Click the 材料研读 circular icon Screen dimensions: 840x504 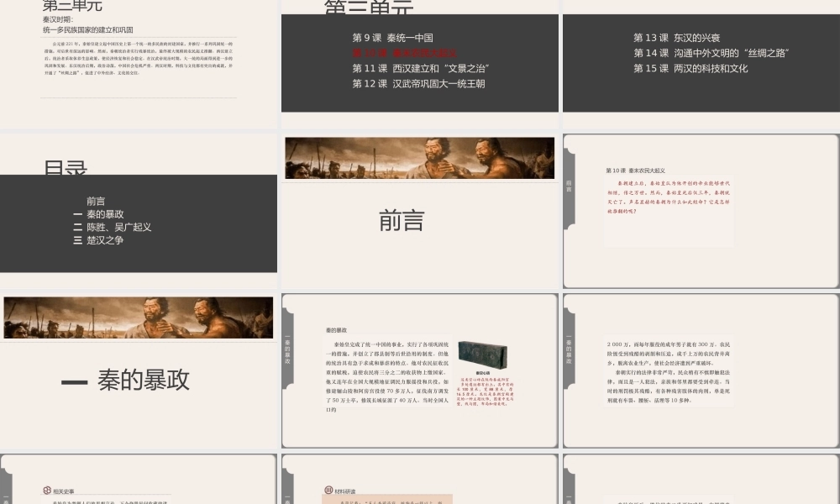pyautogui.click(x=329, y=490)
